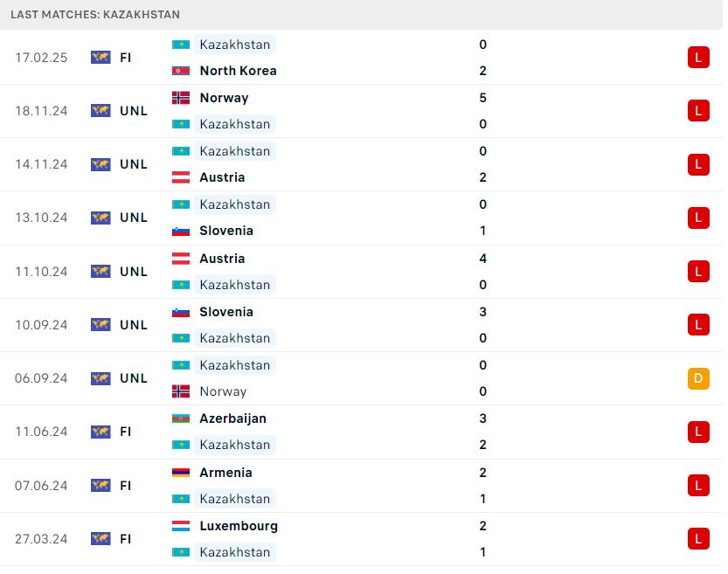The image size is (728, 574).
Task: Open North Korea team link
Action: coord(239,71)
